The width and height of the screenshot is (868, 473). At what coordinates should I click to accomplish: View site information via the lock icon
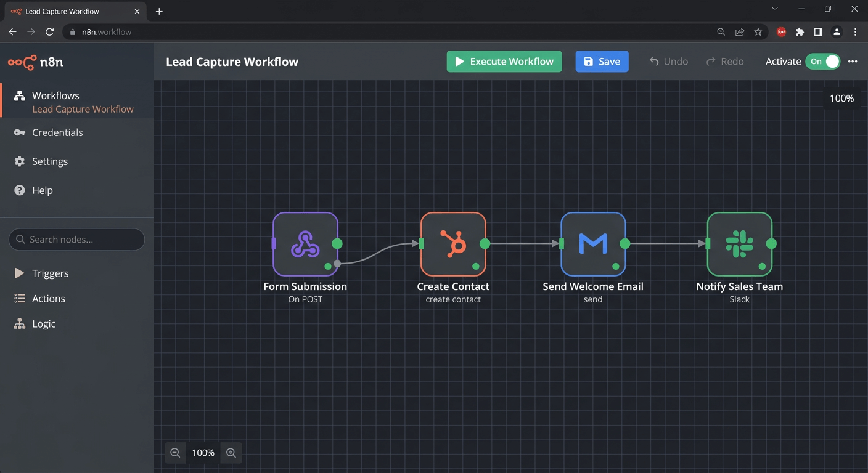coord(73,32)
